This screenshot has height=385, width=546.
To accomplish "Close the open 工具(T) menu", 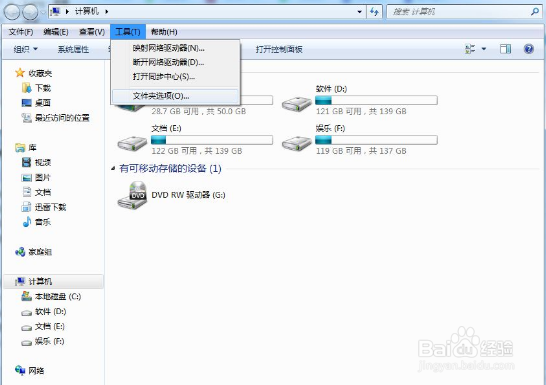I will [128, 32].
